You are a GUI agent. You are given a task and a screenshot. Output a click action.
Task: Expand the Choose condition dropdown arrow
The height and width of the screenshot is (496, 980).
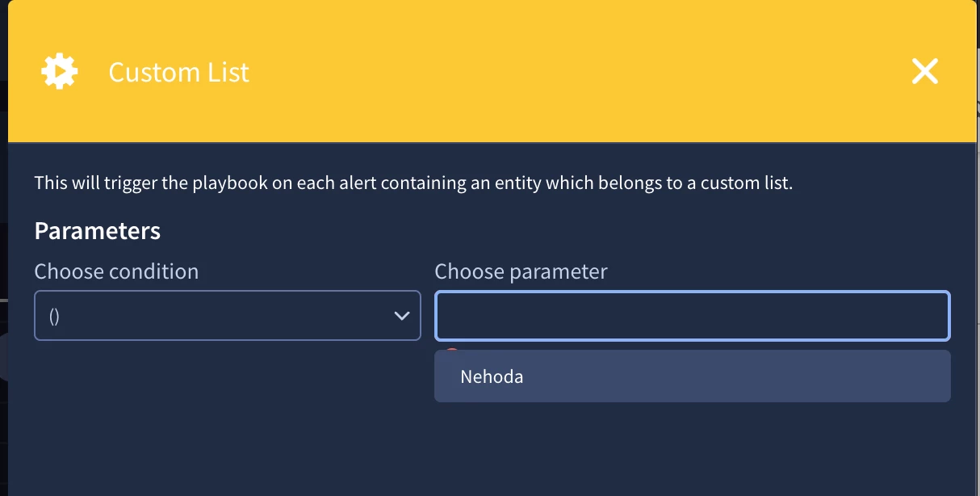click(401, 316)
